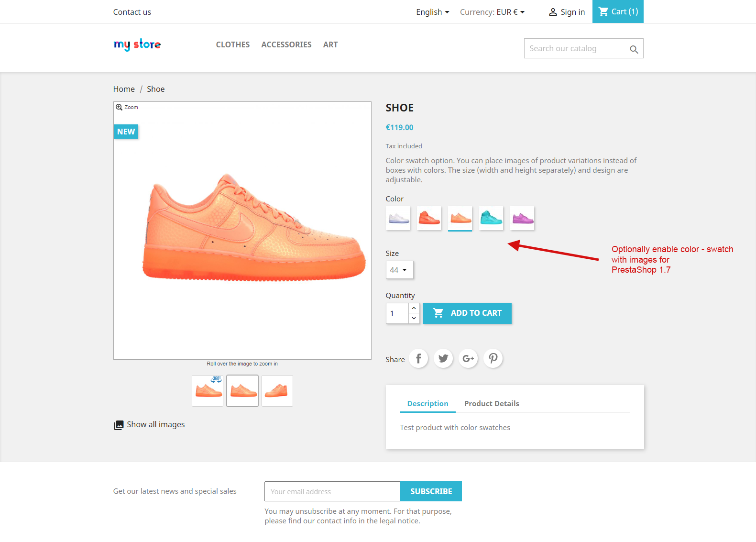Open the ART menu
756x542 pixels.
coord(330,44)
